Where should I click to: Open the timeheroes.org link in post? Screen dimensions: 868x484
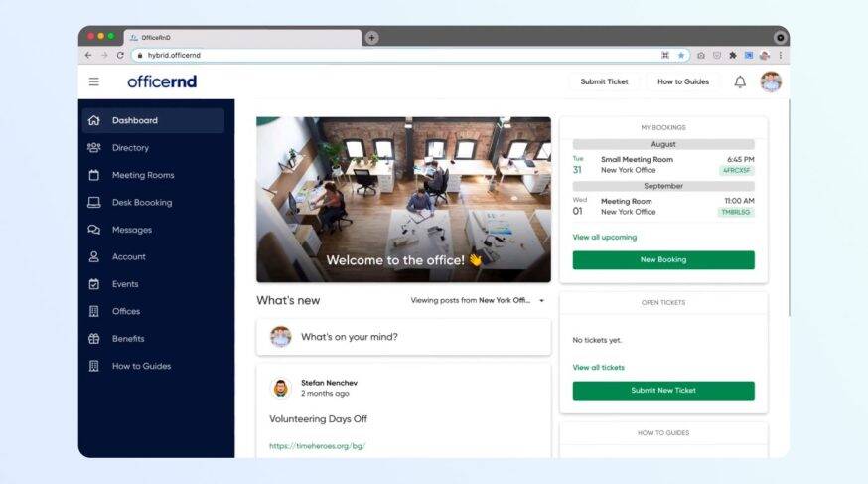click(x=317, y=446)
